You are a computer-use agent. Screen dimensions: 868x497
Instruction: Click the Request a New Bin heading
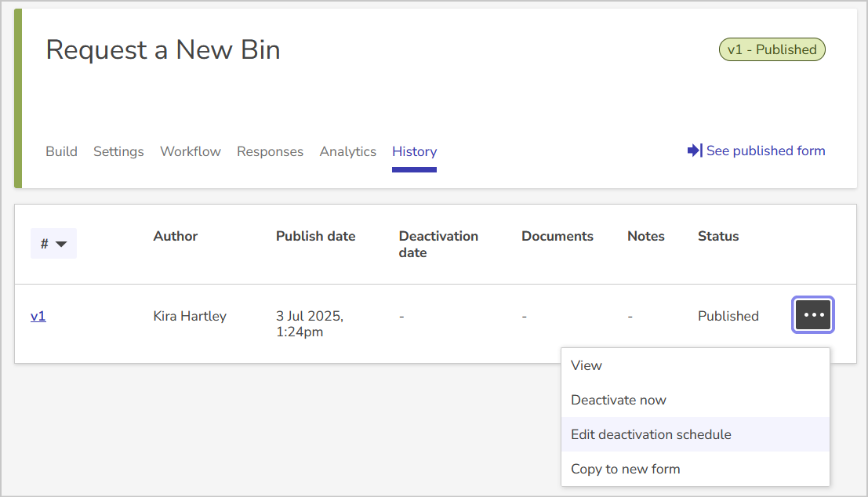click(163, 50)
